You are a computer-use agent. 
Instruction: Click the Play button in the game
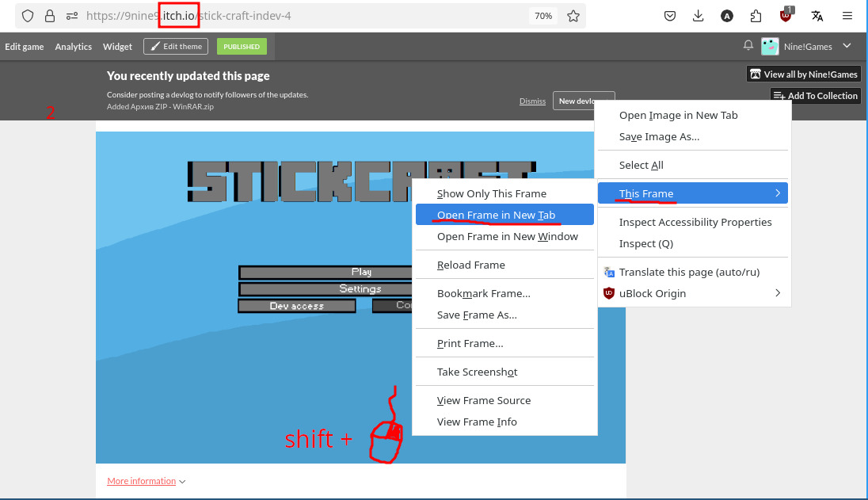click(x=325, y=272)
